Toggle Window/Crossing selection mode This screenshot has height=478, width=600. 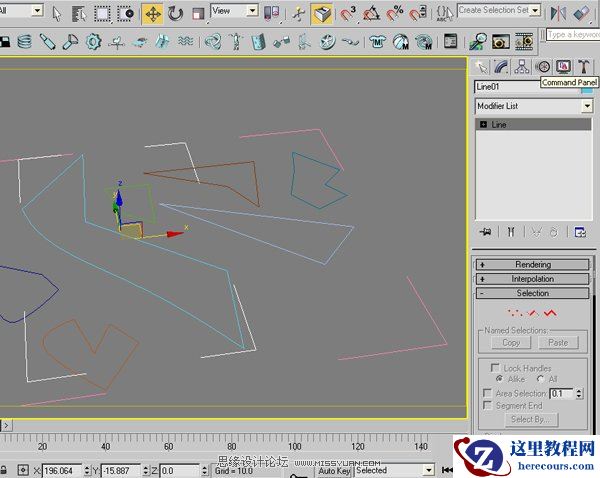(126, 14)
